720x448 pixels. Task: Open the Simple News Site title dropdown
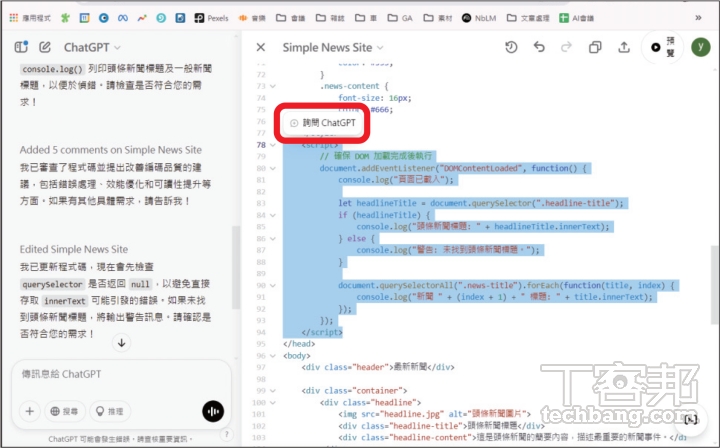(333, 47)
